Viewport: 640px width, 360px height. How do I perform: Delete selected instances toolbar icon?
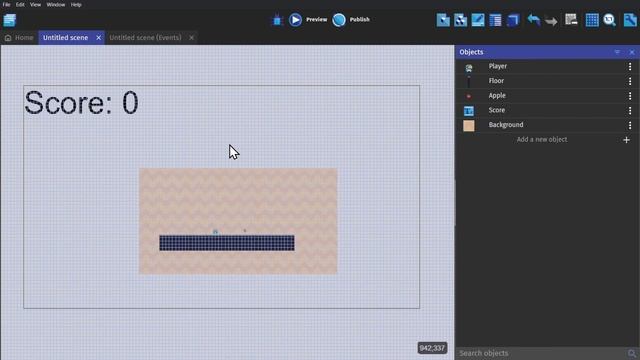tap(571, 20)
